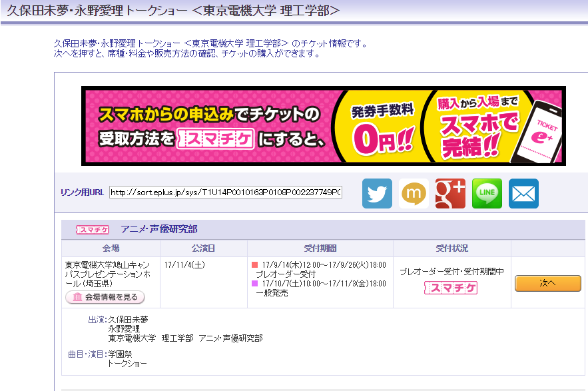
Task: Share via the Google+ icon
Action: tap(450, 194)
